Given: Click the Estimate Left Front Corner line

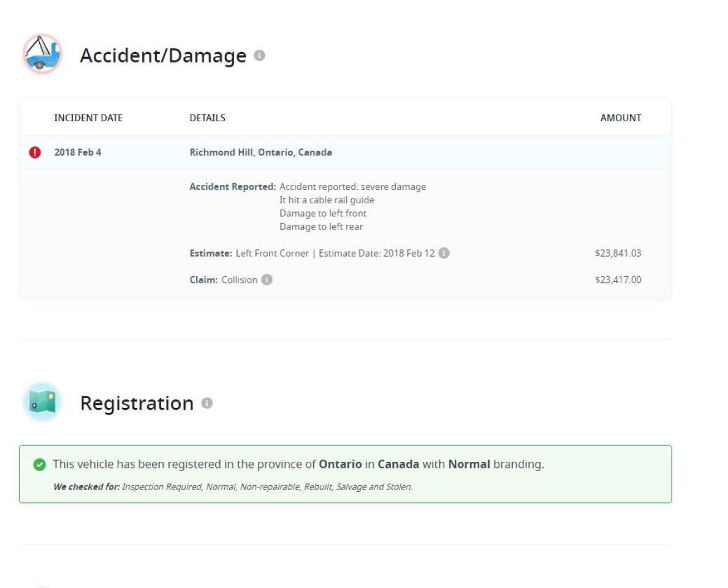Looking at the screenshot, I should (x=312, y=253).
